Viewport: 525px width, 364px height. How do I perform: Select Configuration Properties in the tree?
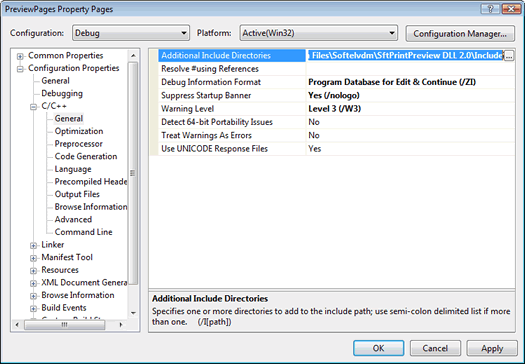click(74, 68)
